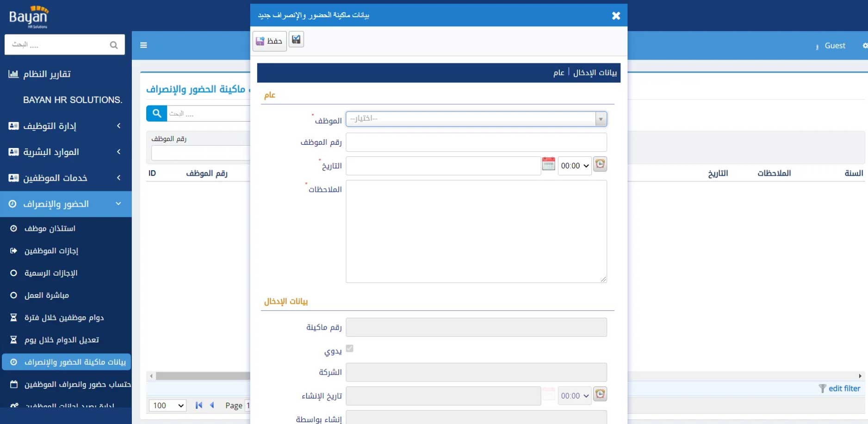Sort by السنة column header

pyautogui.click(x=854, y=173)
